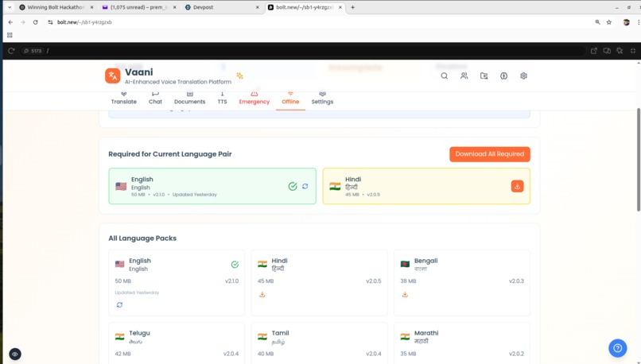Click the Vaani translate logo
Screen dimensions: 641x364
112,76
